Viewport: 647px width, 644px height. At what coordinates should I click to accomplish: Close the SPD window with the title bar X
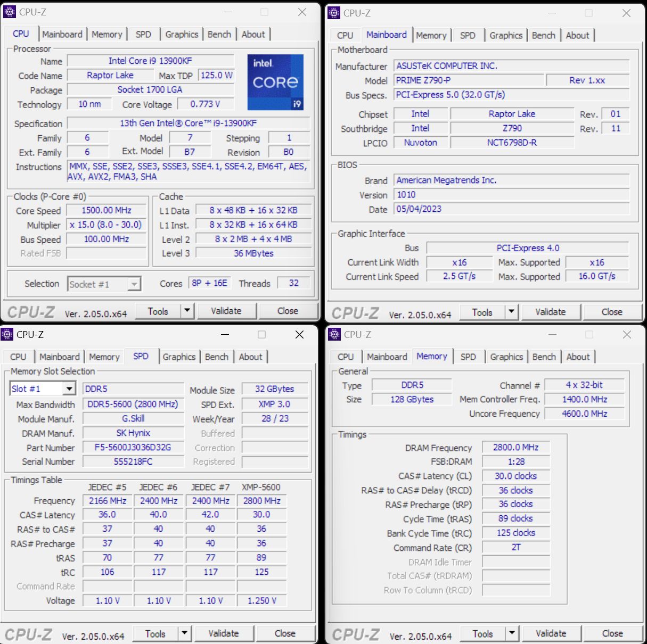click(x=299, y=334)
